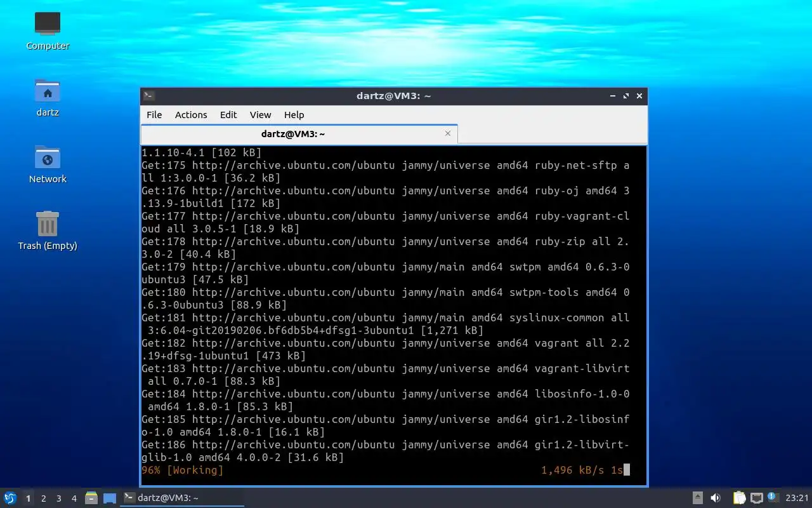Click the 23:21 clock in panel
Image resolution: width=812 pixels, height=508 pixels.
[797, 498]
